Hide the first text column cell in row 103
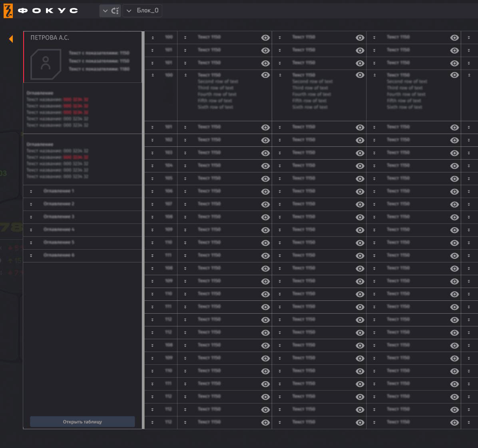 point(265,153)
